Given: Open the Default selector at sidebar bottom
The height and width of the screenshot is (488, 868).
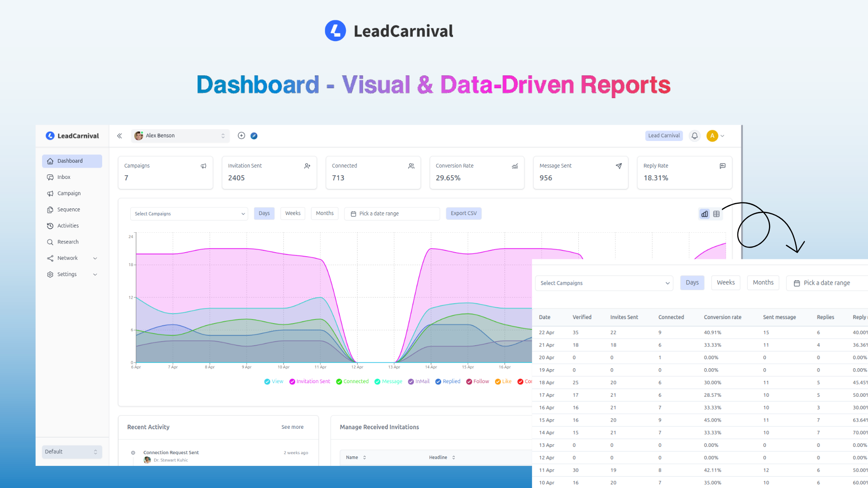Looking at the screenshot, I should (72, 452).
